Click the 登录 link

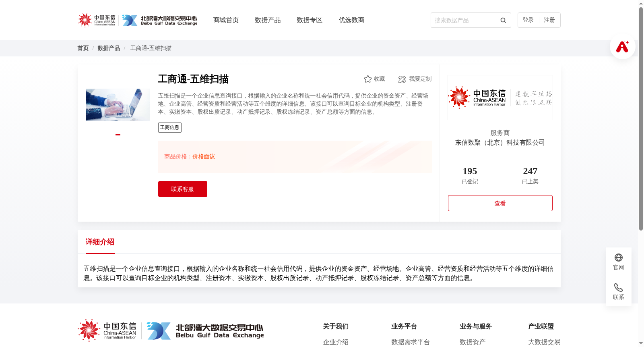pyautogui.click(x=528, y=20)
